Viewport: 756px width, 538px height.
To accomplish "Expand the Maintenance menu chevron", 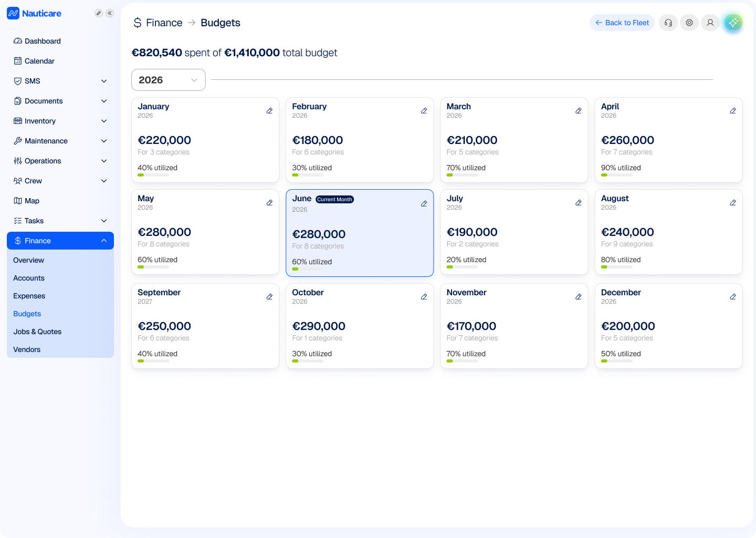I will tap(104, 141).
